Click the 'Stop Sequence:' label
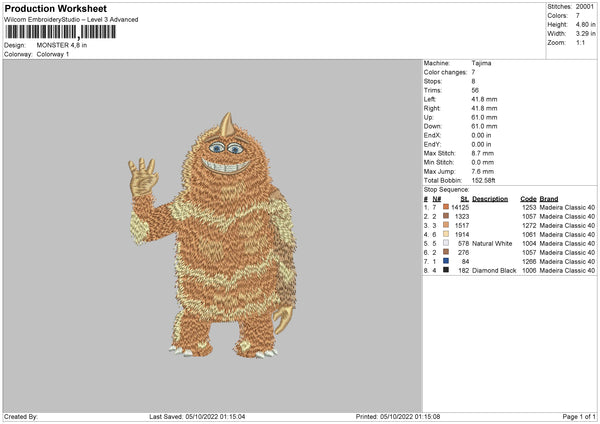This screenshot has width=600, height=424. 446,190
